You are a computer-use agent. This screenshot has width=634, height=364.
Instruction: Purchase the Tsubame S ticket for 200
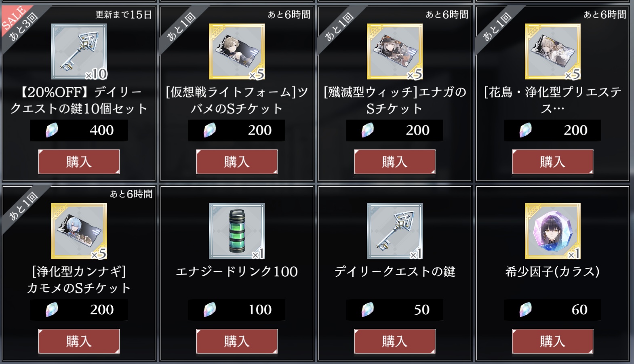tap(237, 162)
